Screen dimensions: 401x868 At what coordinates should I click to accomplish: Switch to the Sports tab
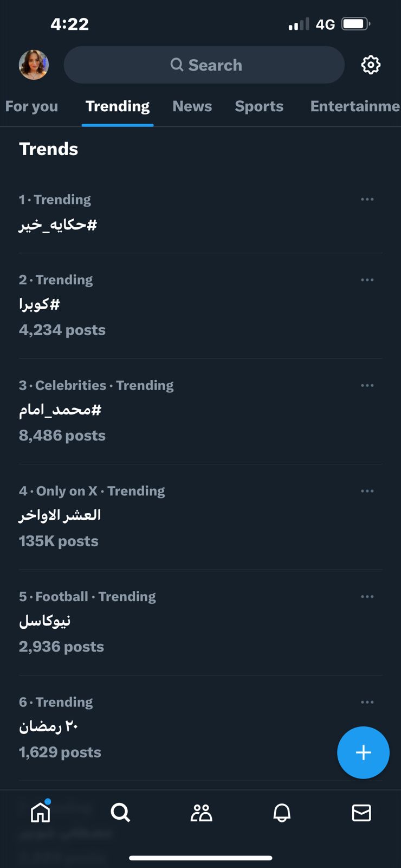(x=259, y=106)
